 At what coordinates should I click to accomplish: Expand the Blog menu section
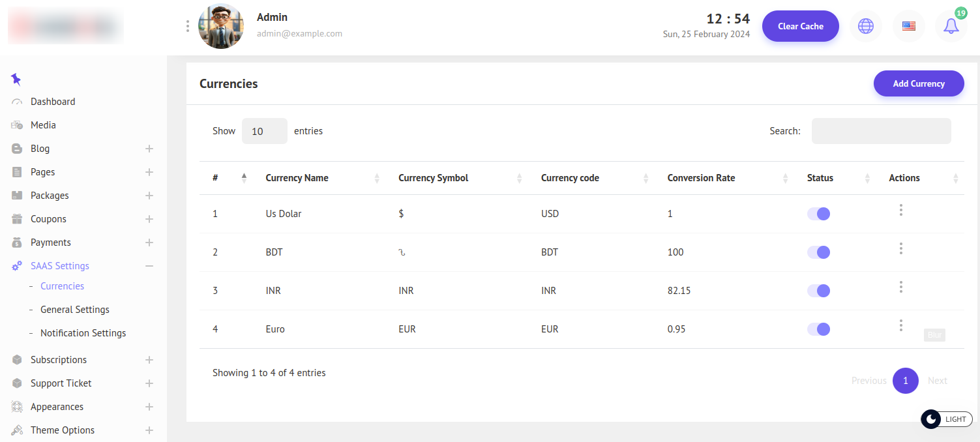[149, 149]
